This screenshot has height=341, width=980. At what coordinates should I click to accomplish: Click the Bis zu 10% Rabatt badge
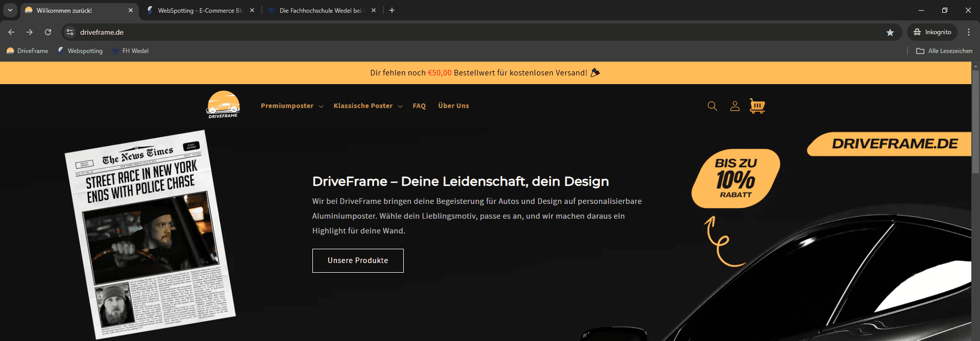coord(736,179)
